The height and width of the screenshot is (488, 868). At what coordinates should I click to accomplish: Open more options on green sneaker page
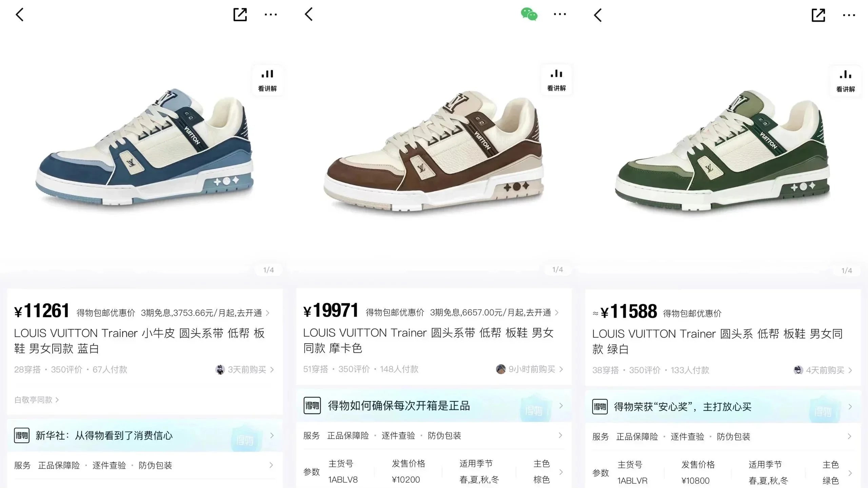(849, 15)
